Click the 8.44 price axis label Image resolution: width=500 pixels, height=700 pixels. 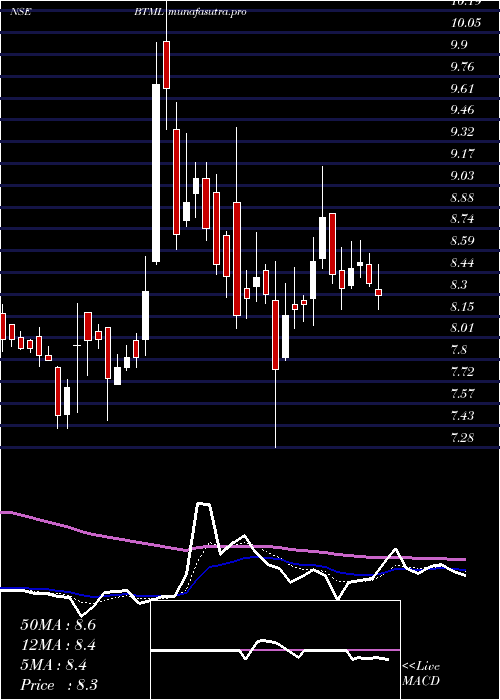pos(465,263)
